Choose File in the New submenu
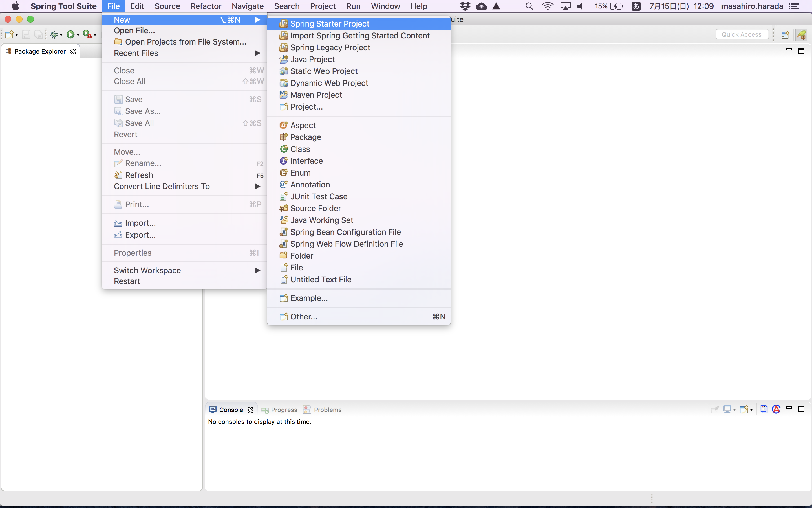 (x=359, y=268)
